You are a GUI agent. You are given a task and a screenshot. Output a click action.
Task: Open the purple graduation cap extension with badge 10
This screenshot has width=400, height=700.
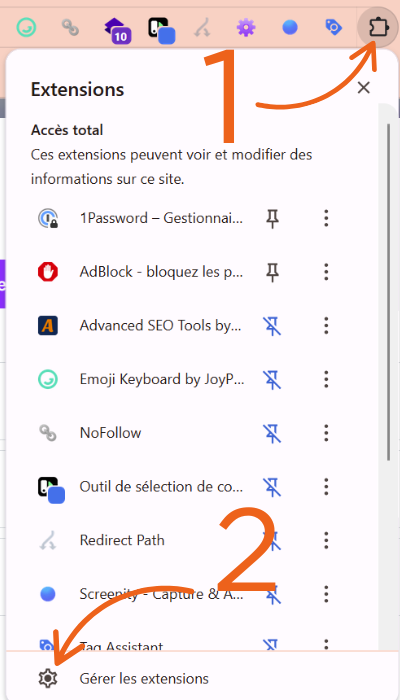118,31
